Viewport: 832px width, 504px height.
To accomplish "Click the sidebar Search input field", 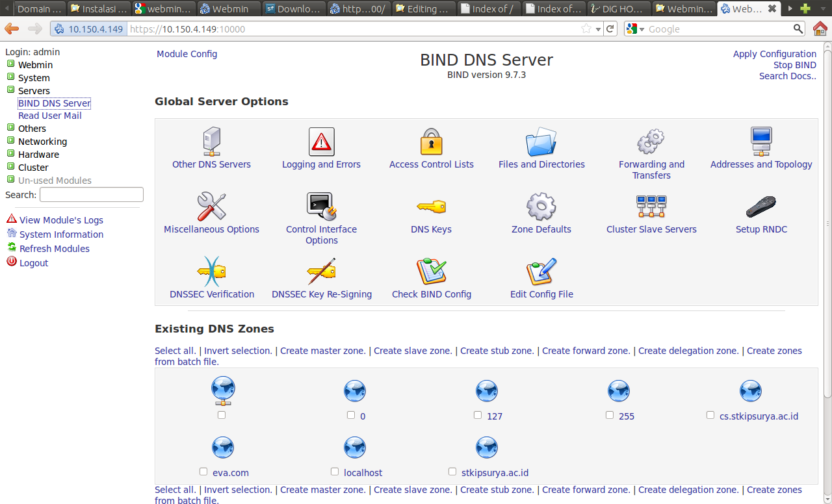I will coord(92,195).
